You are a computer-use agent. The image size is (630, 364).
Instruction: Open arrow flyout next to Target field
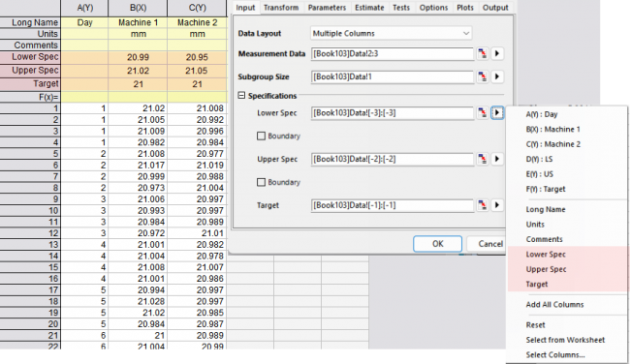tap(497, 205)
